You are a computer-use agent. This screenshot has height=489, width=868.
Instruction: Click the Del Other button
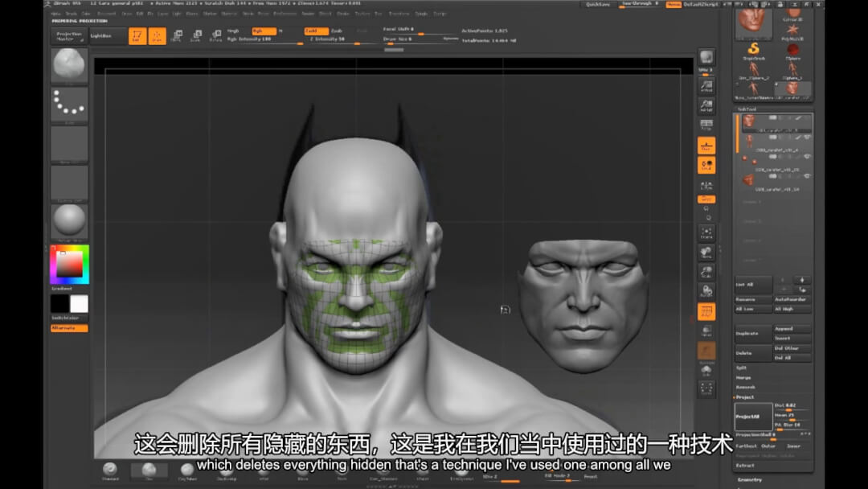click(792, 348)
